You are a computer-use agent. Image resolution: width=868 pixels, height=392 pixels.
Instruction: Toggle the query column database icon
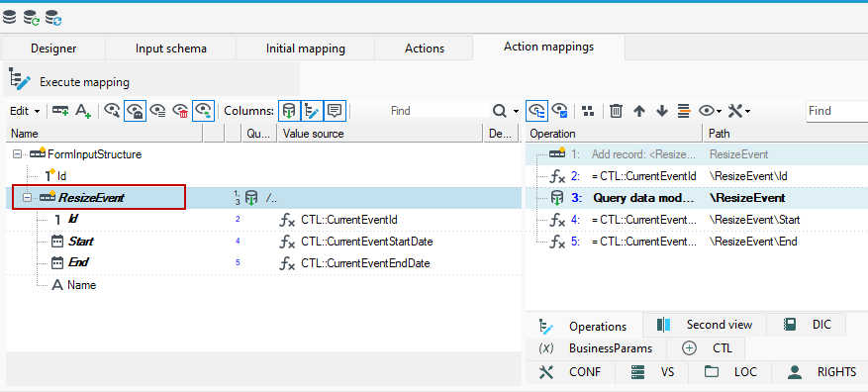288,111
